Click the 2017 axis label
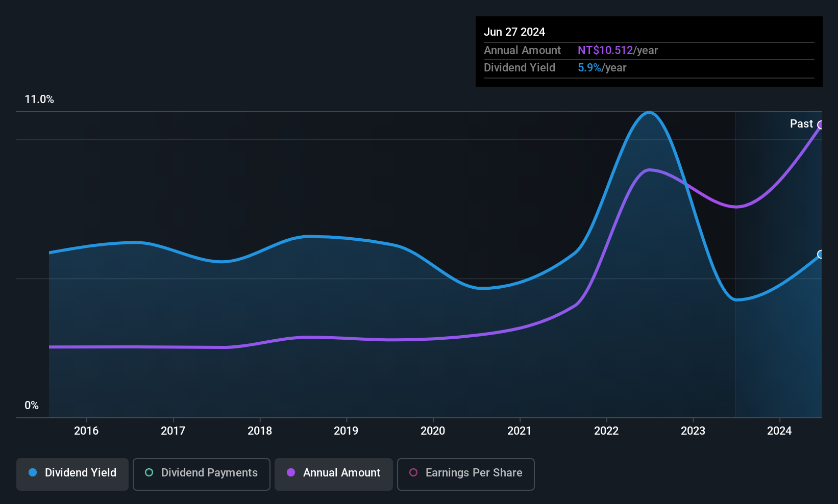 tap(173, 431)
